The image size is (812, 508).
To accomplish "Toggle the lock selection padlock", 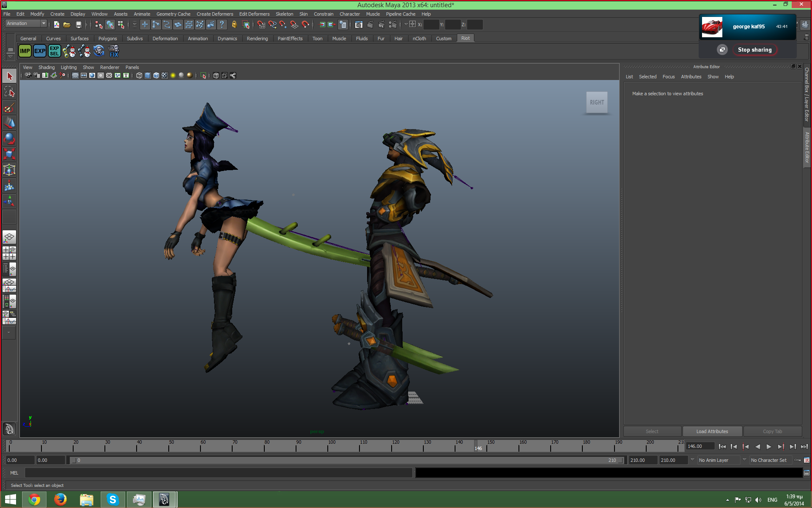I will coord(234,25).
